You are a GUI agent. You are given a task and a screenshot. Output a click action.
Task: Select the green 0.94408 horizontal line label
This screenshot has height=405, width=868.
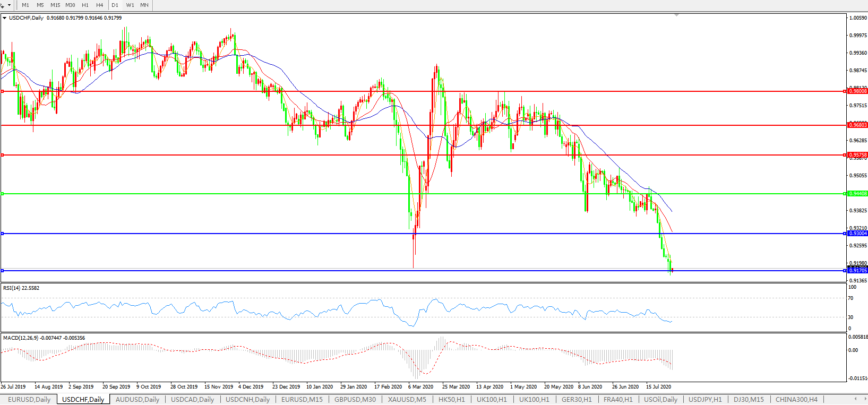pyautogui.click(x=857, y=194)
